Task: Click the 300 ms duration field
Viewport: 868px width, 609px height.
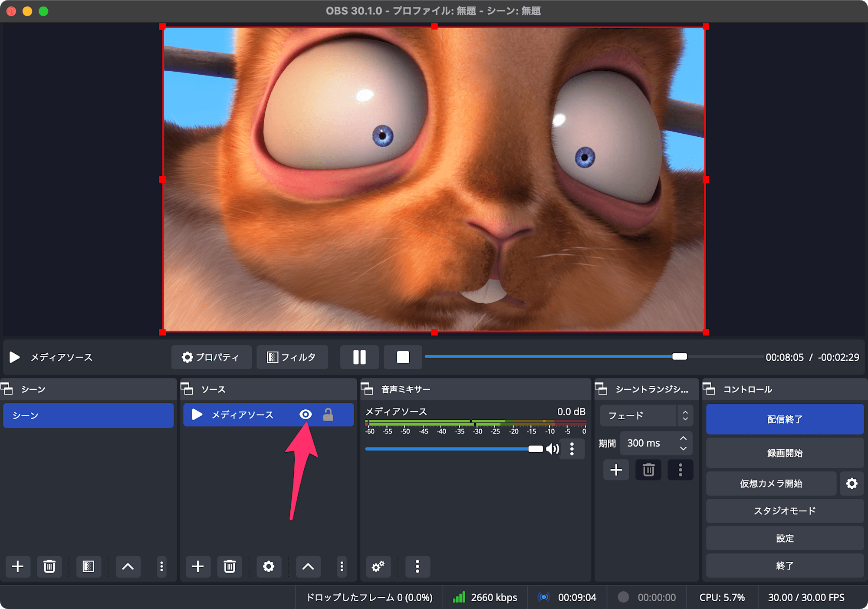Action: click(x=648, y=443)
